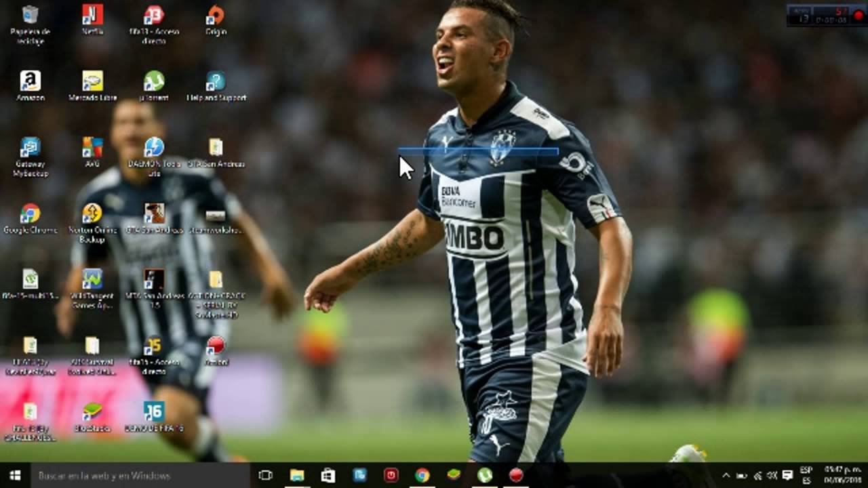Open the network tray icon
This screenshot has width=868, height=488.
coord(757,475)
